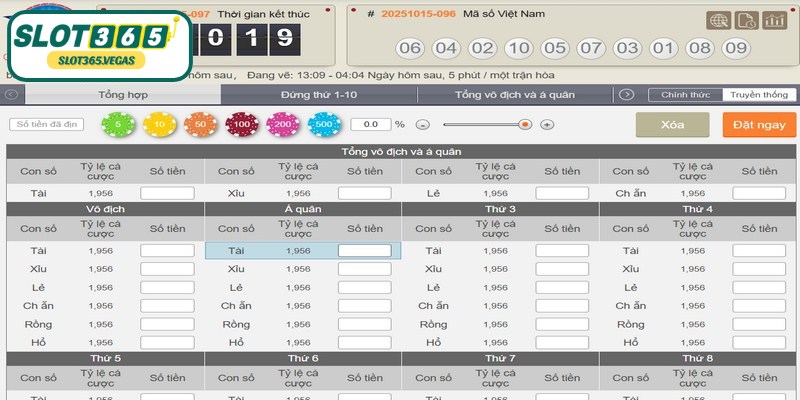Open the bet history document icon
The width and height of the screenshot is (800, 400).
pos(745,20)
